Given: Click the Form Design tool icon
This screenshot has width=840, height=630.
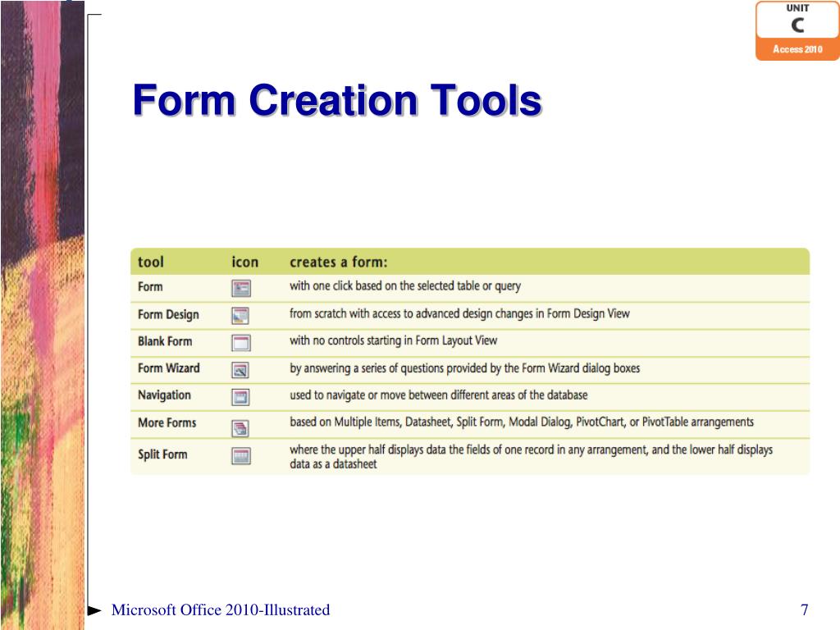Looking at the screenshot, I should pyautogui.click(x=241, y=316).
